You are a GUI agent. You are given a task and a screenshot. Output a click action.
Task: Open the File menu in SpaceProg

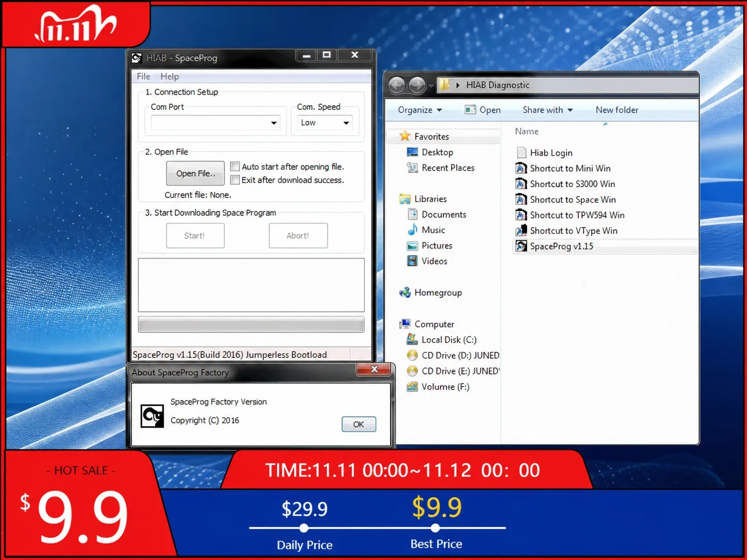[143, 76]
